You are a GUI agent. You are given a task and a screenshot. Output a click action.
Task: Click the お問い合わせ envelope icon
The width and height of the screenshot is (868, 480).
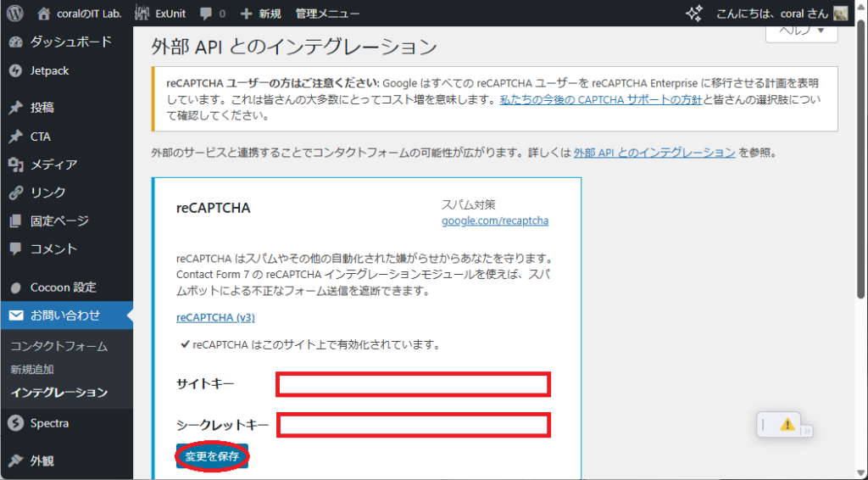[x=16, y=315]
